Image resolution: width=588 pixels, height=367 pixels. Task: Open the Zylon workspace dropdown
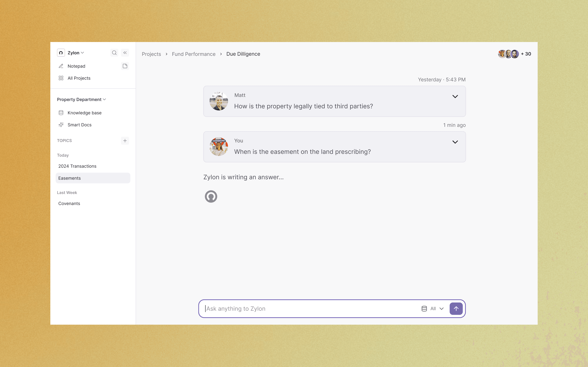[76, 53]
